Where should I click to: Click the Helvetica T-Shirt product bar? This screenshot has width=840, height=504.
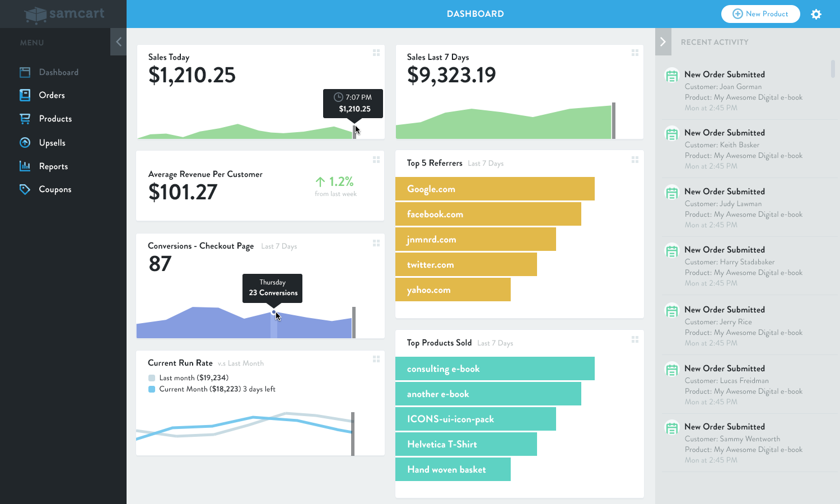coord(466,444)
